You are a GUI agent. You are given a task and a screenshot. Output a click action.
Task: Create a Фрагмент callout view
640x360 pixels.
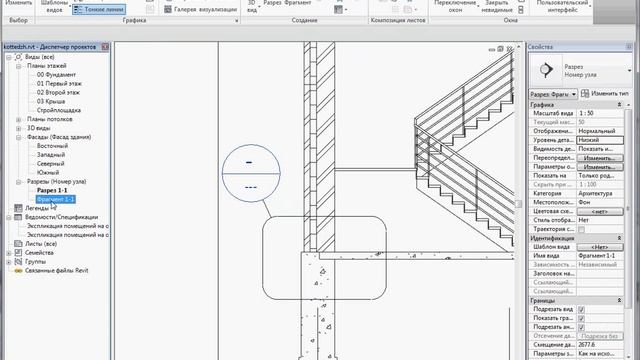click(298, 3)
